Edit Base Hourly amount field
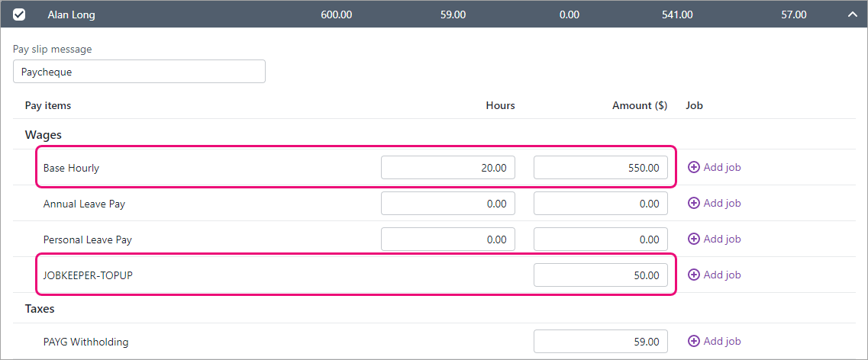The height and width of the screenshot is (360, 868). (x=601, y=168)
